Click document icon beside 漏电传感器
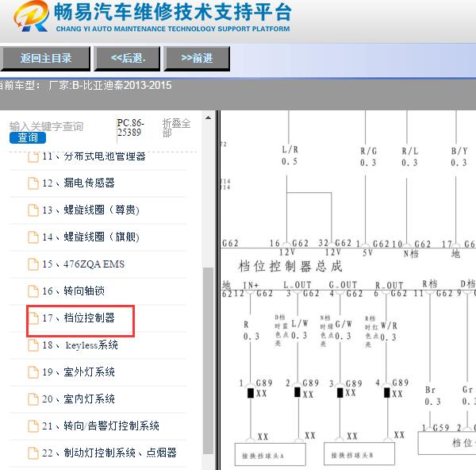The height and width of the screenshot is (470, 476). click(x=33, y=183)
